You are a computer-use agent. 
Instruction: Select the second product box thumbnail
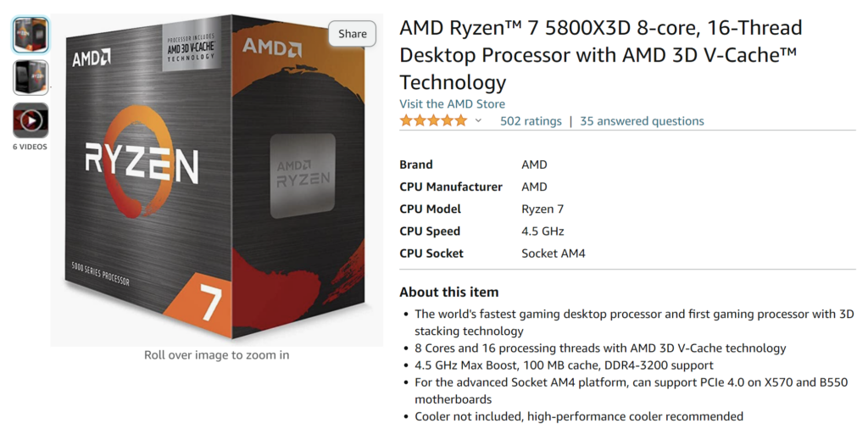31,77
